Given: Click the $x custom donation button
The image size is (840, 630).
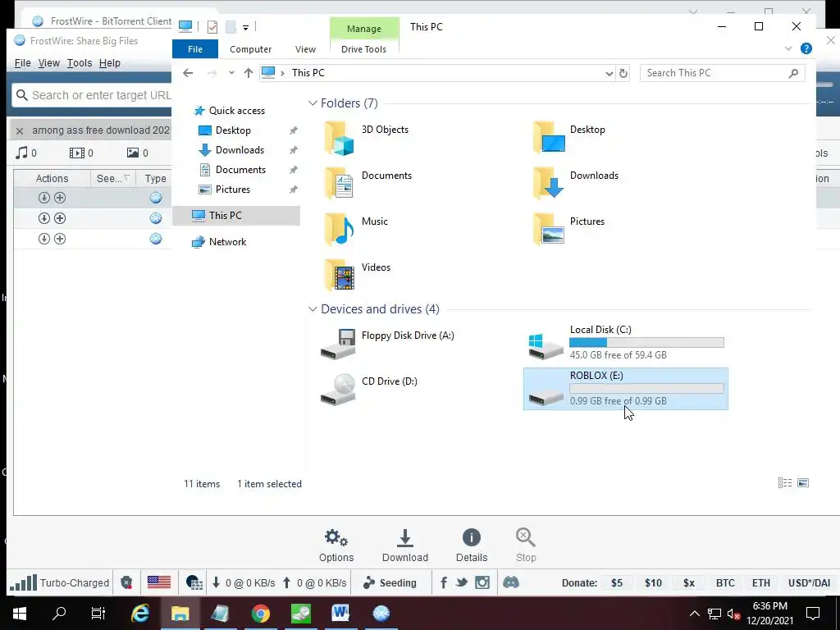Looking at the screenshot, I should (x=689, y=583).
